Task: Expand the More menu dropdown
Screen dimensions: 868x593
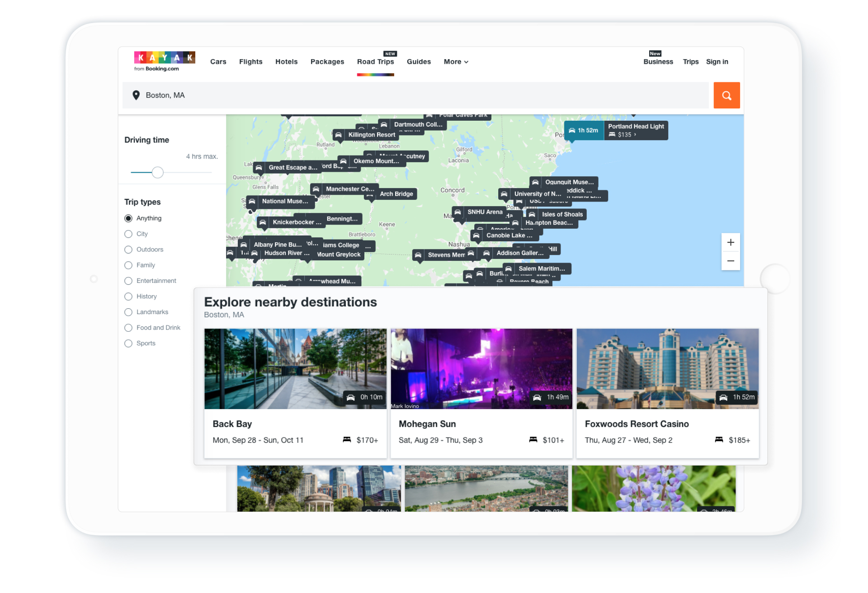Action: click(x=456, y=62)
